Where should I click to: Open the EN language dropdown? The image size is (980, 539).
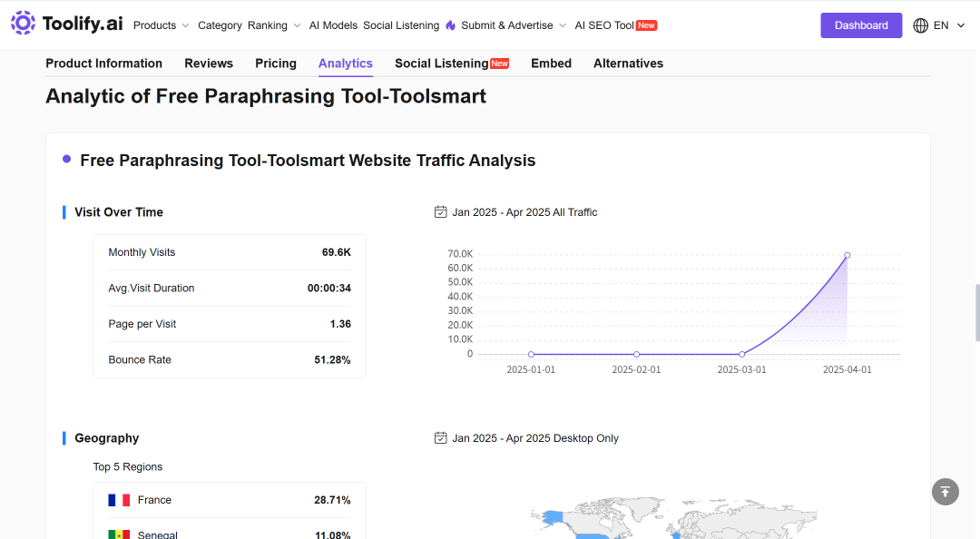pyautogui.click(x=949, y=25)
